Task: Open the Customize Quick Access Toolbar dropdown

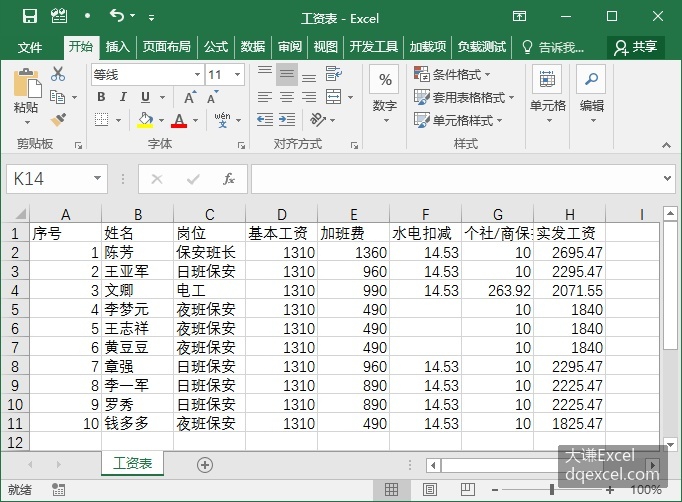Action: click(151, 18)
